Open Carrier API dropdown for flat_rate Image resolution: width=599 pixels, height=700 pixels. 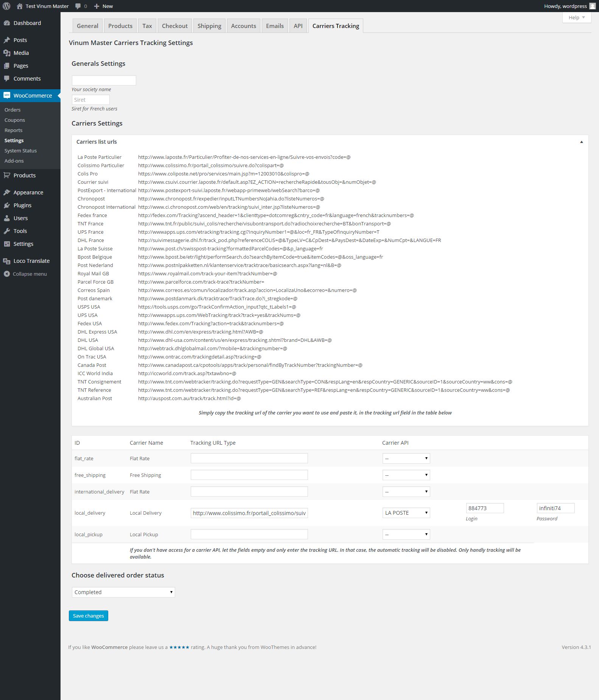click(x=406, y=458)
